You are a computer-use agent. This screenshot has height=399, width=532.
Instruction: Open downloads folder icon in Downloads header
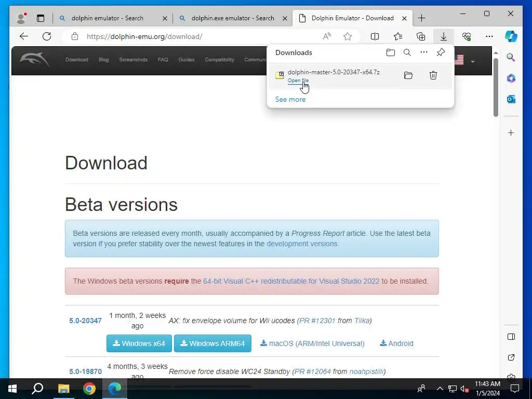(x=391, y=52)
